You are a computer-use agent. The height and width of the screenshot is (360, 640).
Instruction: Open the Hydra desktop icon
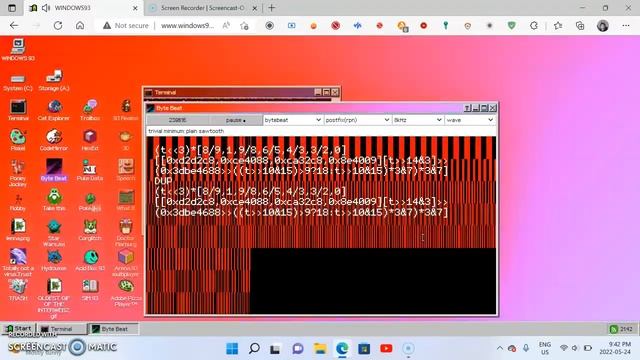[x=54, y=260]
